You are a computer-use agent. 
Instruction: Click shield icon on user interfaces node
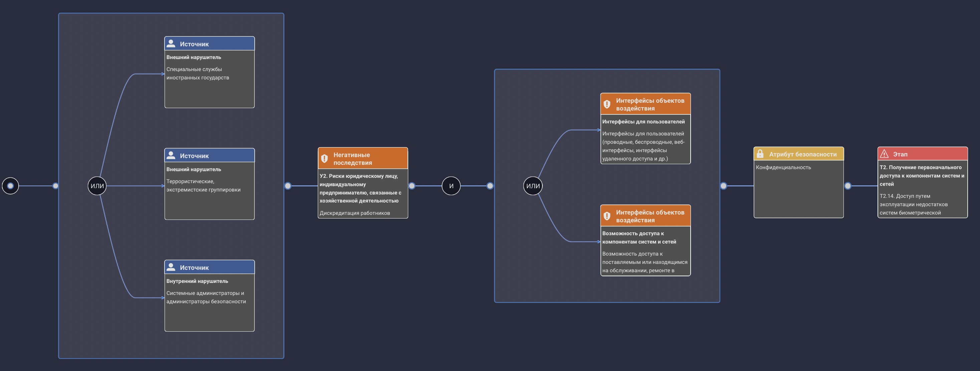[607, 104]
